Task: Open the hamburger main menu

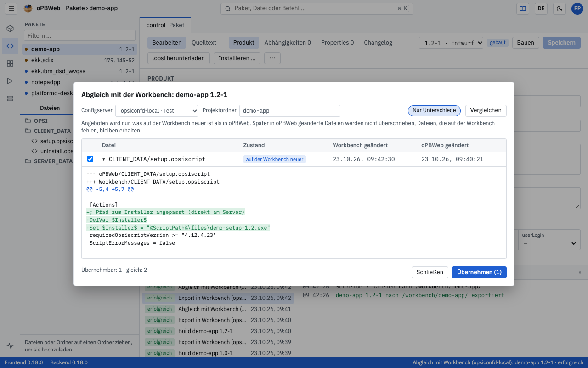Action: pyautogui.click(x=11, y=8)
